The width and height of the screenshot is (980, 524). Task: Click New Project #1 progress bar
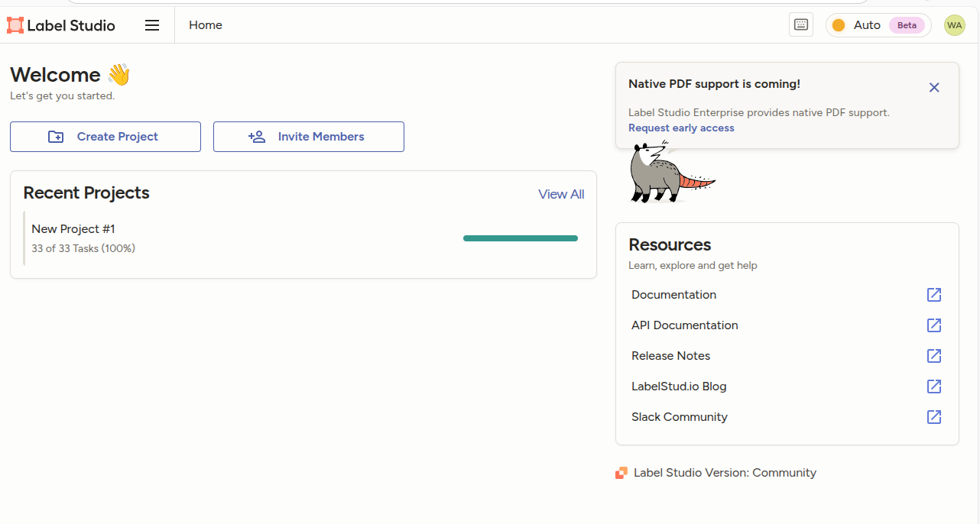tap(521, 238)
